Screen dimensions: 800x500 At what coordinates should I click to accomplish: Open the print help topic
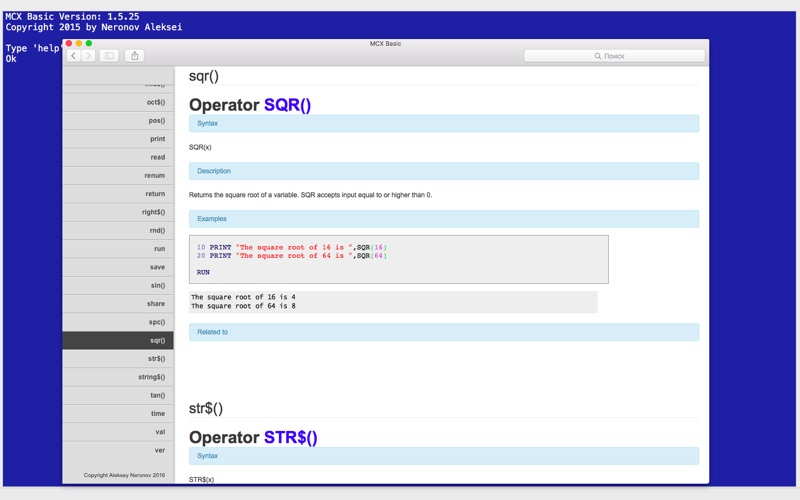(157, 139)
